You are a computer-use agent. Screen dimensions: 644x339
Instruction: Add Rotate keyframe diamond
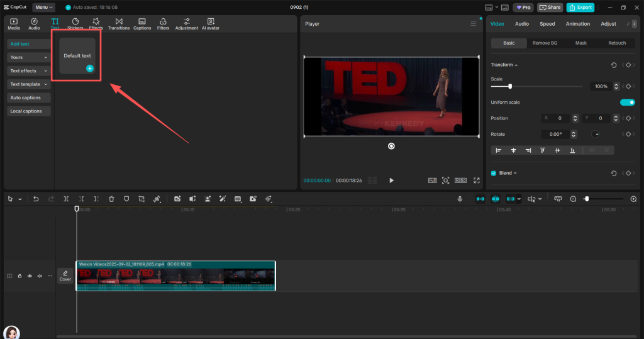[x=628, y=135]
